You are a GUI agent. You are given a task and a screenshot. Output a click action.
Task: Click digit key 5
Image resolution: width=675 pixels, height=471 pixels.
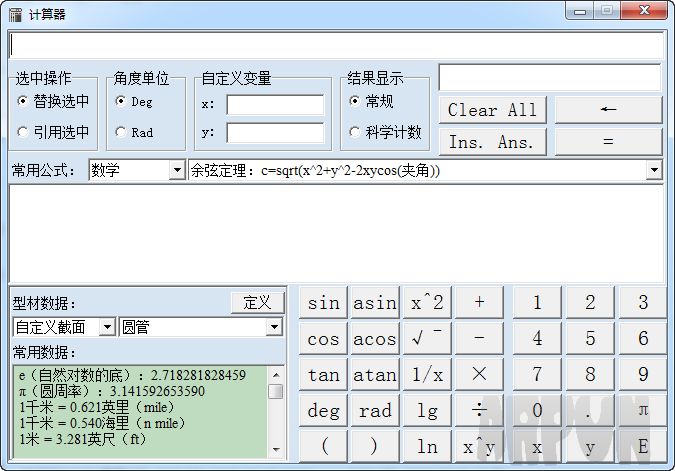590,338
